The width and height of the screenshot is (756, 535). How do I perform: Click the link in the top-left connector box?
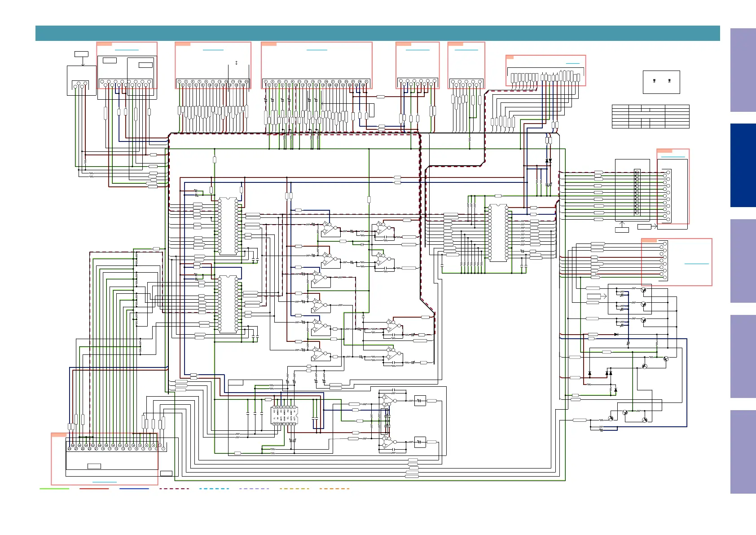pos(127,50)
